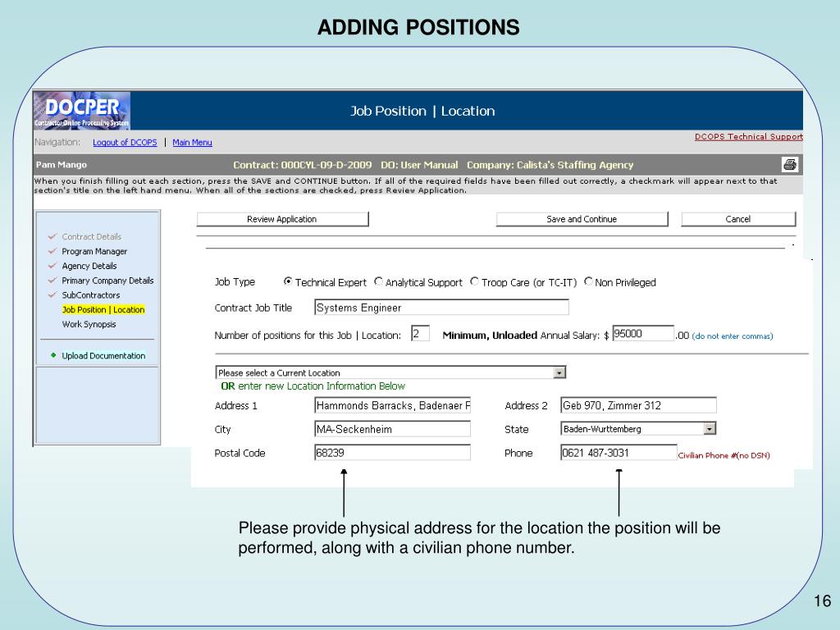Viewport: 840px width, 630px height.
Task: Click Save and Continue button
Action: 582,219
